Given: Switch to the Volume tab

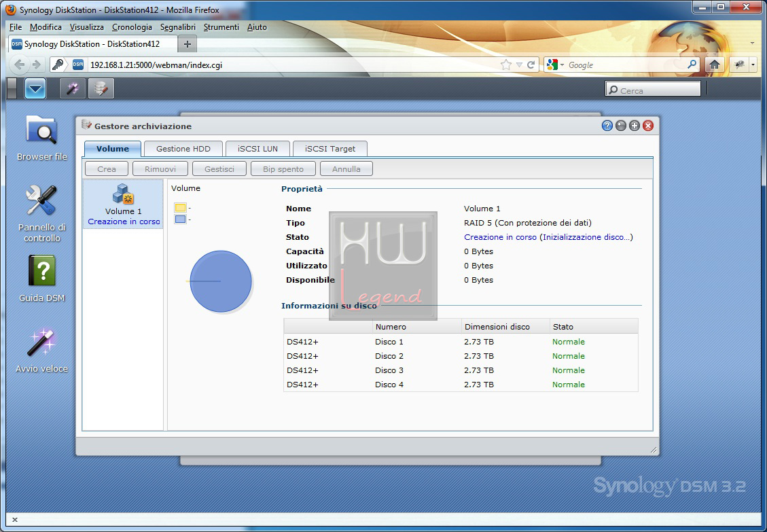Looking at the screenshot, I should 113,149.
